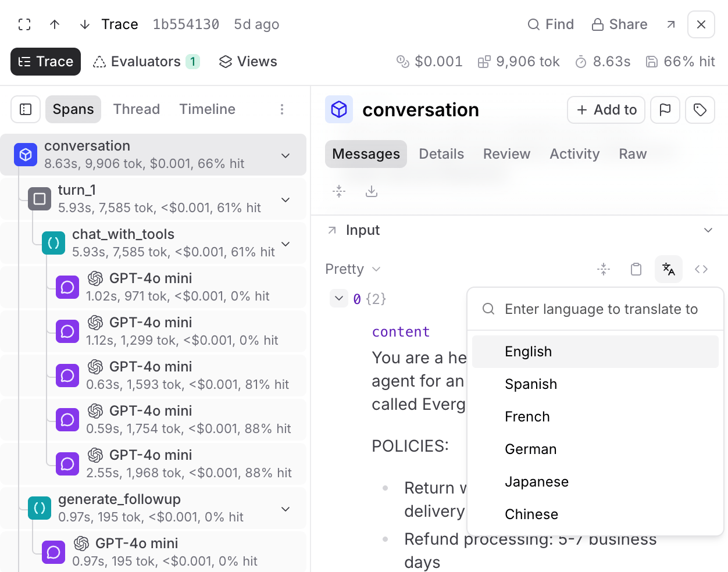Collapse the conversation span
This screenshot has height=572, width=728.
(286, 155)
